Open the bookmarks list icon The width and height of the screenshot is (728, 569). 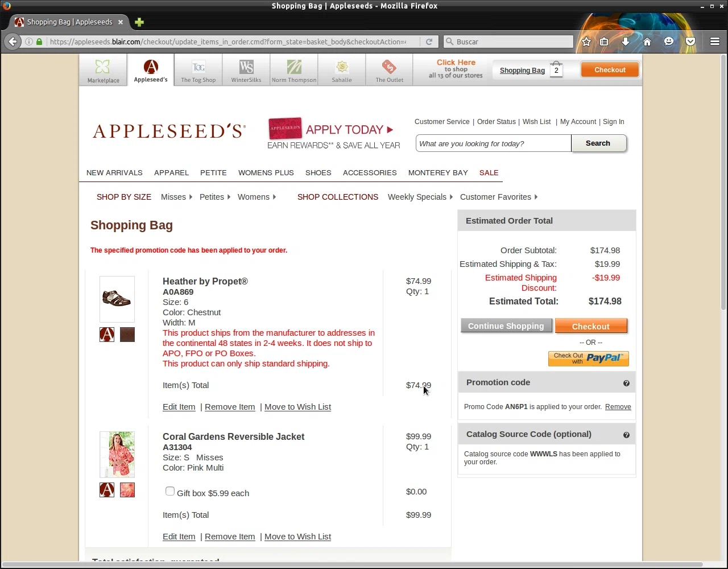tap(604, 42)
